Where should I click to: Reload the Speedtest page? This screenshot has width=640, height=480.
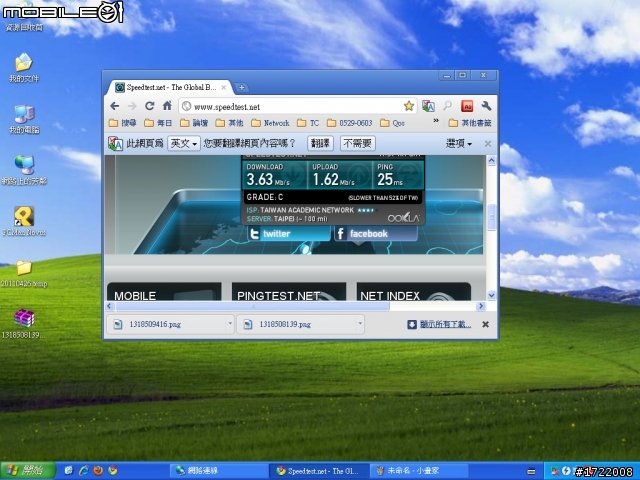(149, 106)
